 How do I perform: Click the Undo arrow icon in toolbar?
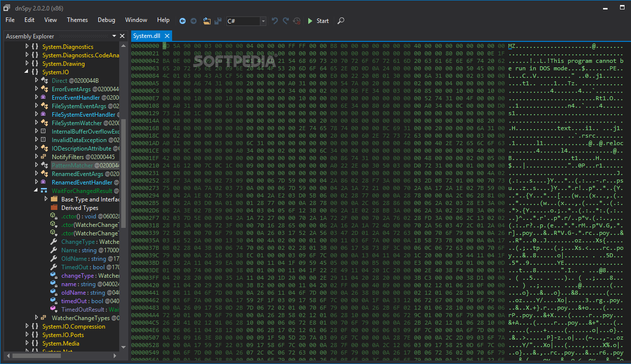pos(275,21)
